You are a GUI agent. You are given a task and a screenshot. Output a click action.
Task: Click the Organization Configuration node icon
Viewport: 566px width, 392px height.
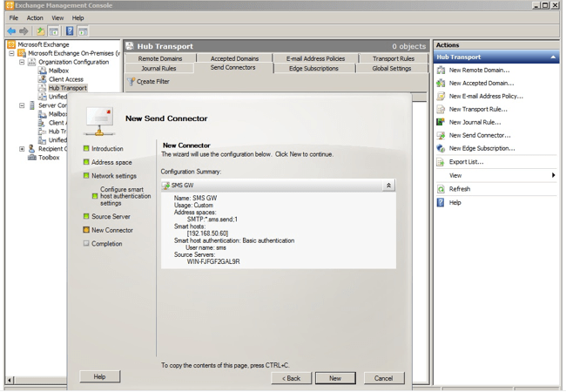click(31, 62)
